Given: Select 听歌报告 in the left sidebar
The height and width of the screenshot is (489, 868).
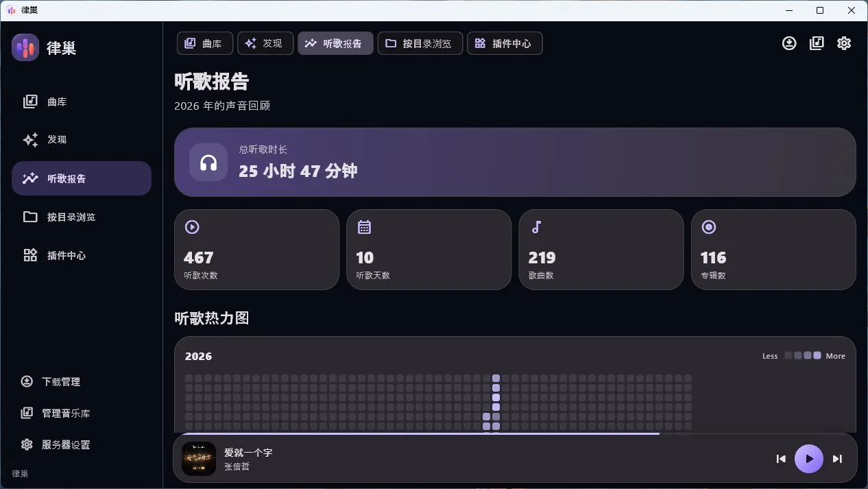Looking at the screenshot, I should [82, 178].
